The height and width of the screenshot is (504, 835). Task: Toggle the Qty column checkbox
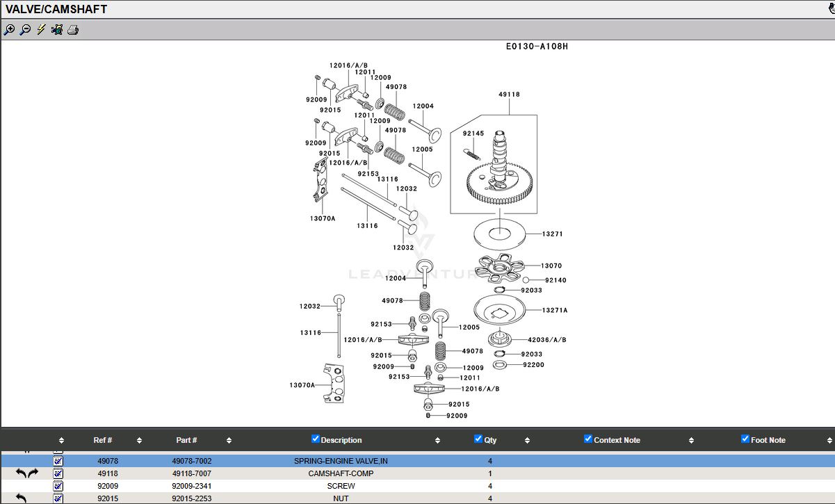tap(478, 439)
